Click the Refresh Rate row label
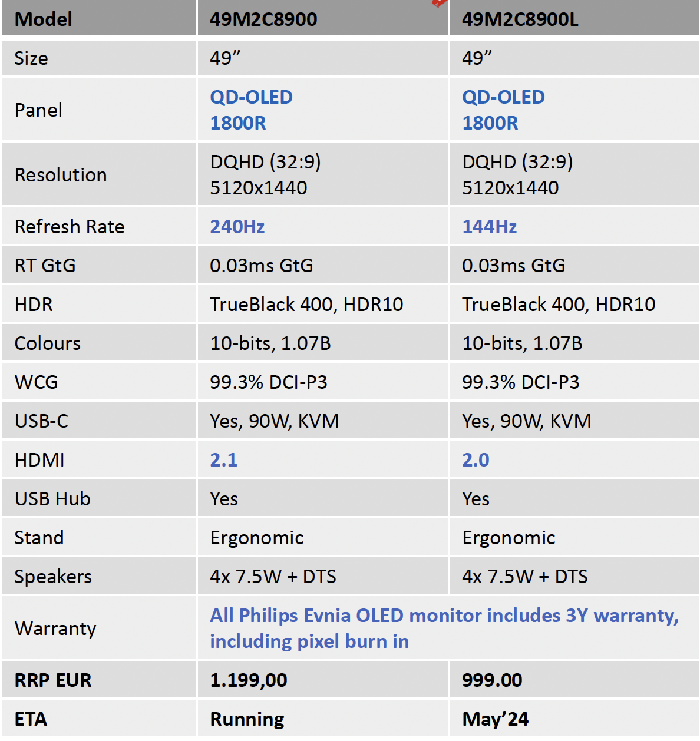Viewport: 700px width, 741px height. pyautogui.click(x=70, y=227)
